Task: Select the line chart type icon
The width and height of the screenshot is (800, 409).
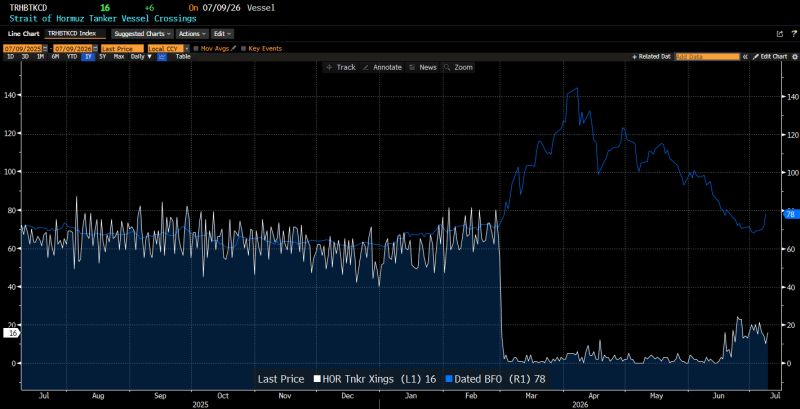Action: tap(162, 57)
